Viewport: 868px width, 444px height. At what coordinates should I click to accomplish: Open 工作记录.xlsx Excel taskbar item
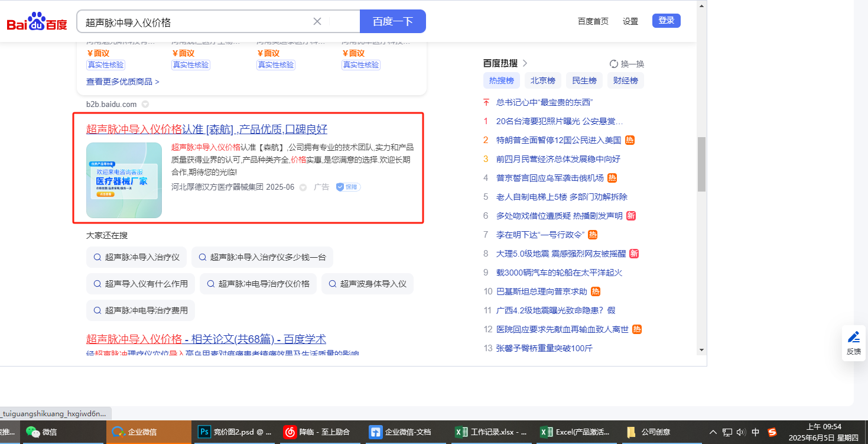[x=492, y=432]
